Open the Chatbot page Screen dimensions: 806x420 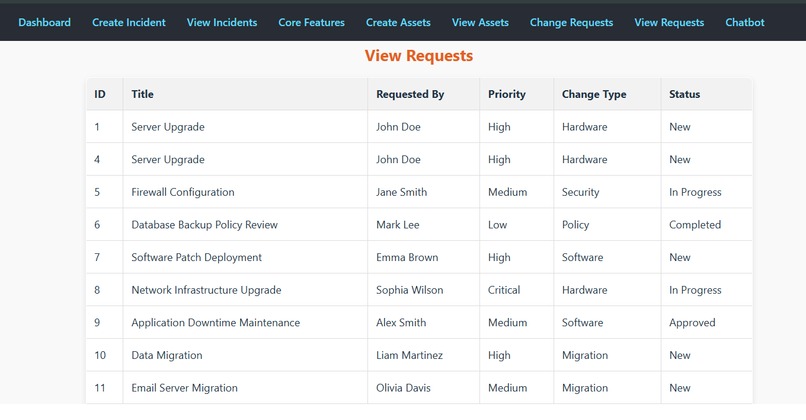pyautogui.click(x=745, y=23)
